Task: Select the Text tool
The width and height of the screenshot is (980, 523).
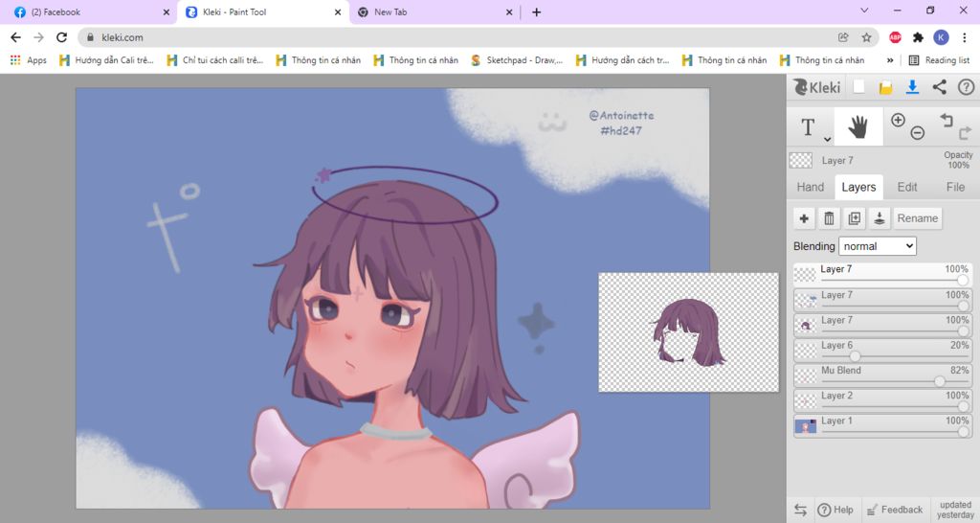Action: pos(808,127)
